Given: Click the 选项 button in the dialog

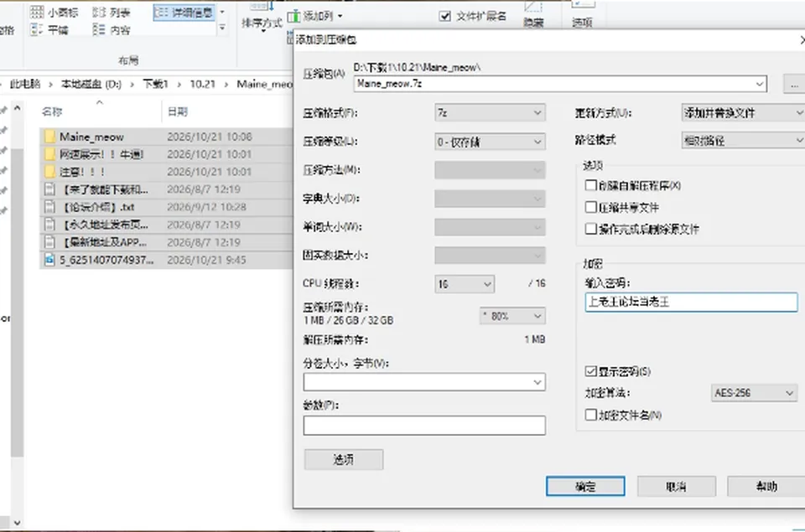Looking at the screenshot, I should click(344, 459).
